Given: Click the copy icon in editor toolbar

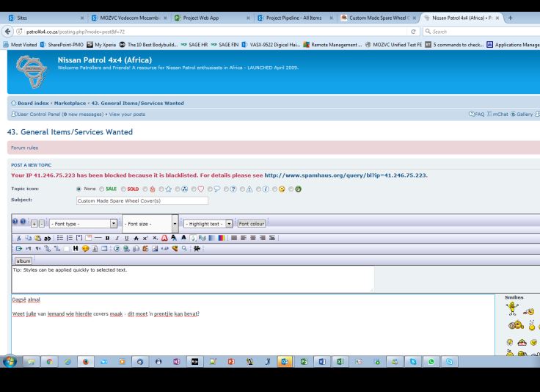Looking at the screenshot, I should tap(28, 238).
